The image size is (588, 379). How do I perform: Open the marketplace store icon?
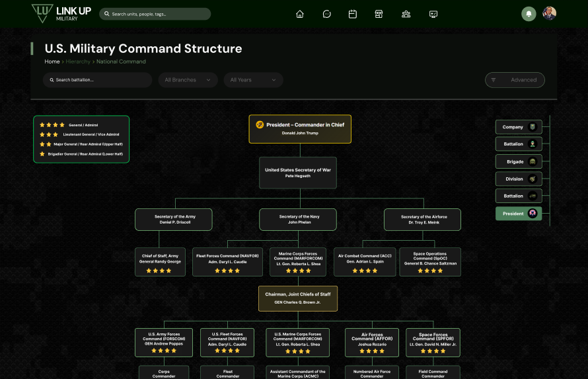(379, 14)
